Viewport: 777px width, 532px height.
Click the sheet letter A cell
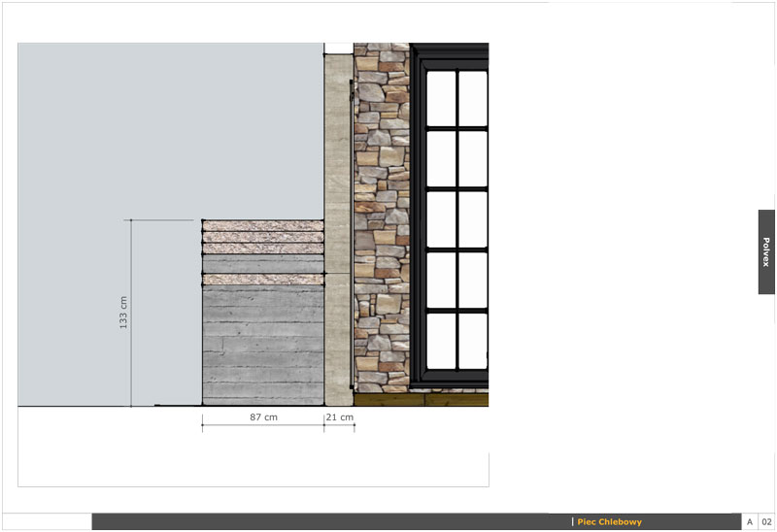749,522
